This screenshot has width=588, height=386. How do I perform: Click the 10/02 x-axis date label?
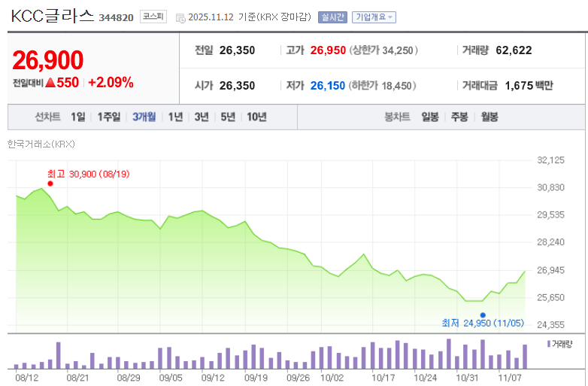pos(332,378)
